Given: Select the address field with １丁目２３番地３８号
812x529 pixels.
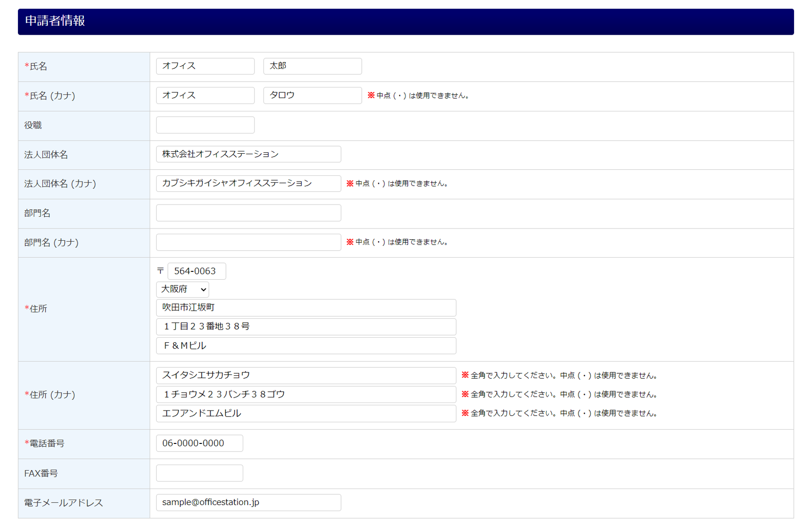Looking at the screenshot, I should [x=306, y=327].
